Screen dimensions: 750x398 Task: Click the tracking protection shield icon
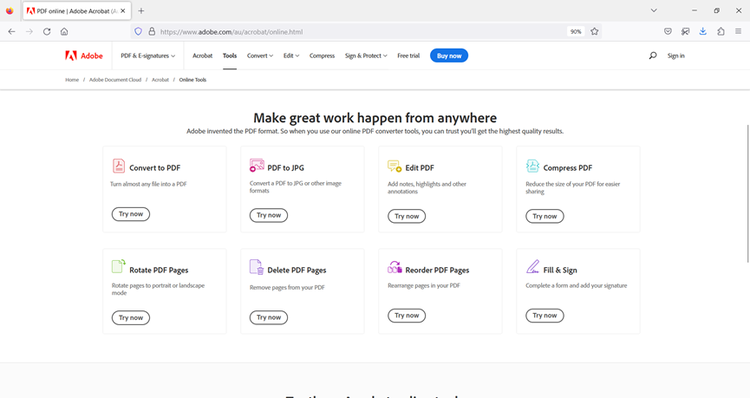pos(138,32)
